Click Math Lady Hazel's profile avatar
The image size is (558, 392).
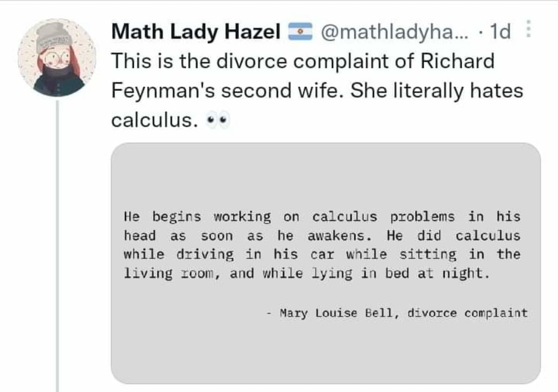pyautogui.click(x=57, y=58)
